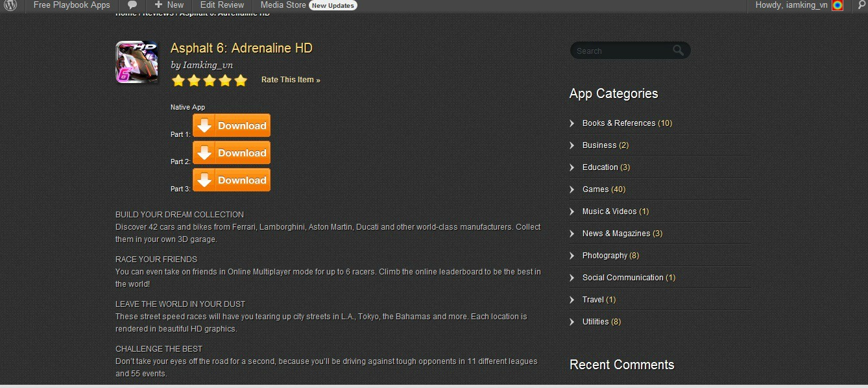Click the arrow beside Travel
Viewport: 868px width, 388px height.
(x=572, y=300)
